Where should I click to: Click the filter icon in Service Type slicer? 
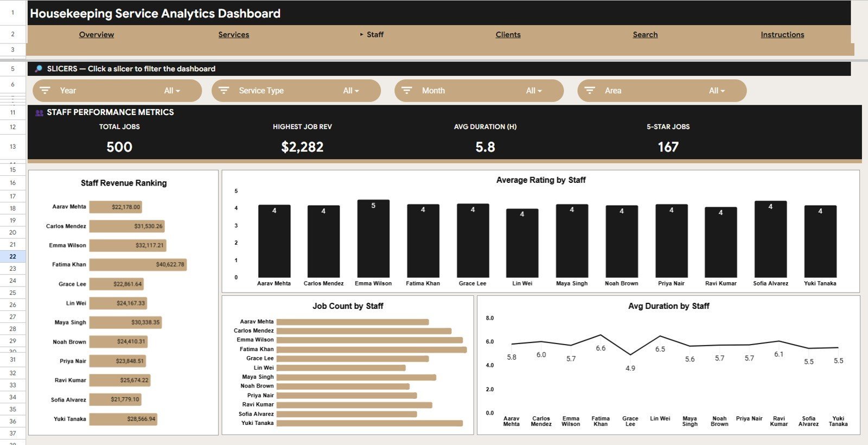coord(224,90)
